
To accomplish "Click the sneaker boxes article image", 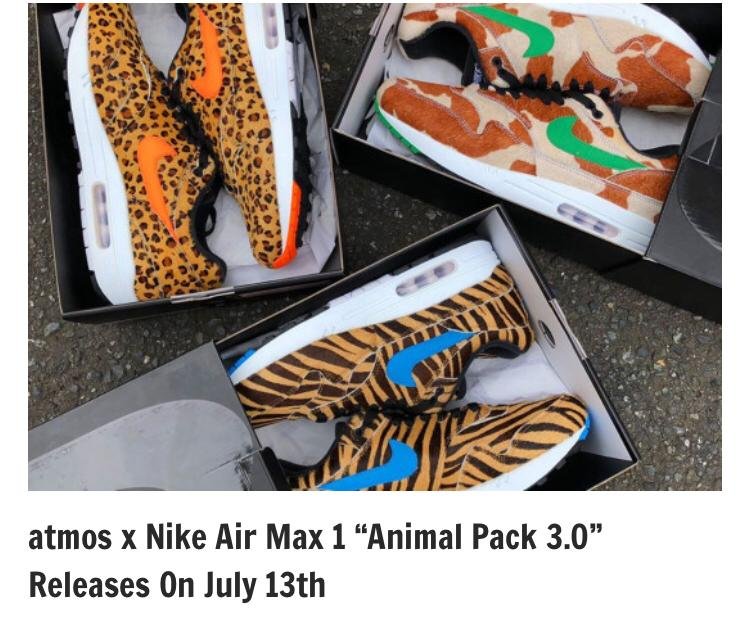I will tap(375, 247).
